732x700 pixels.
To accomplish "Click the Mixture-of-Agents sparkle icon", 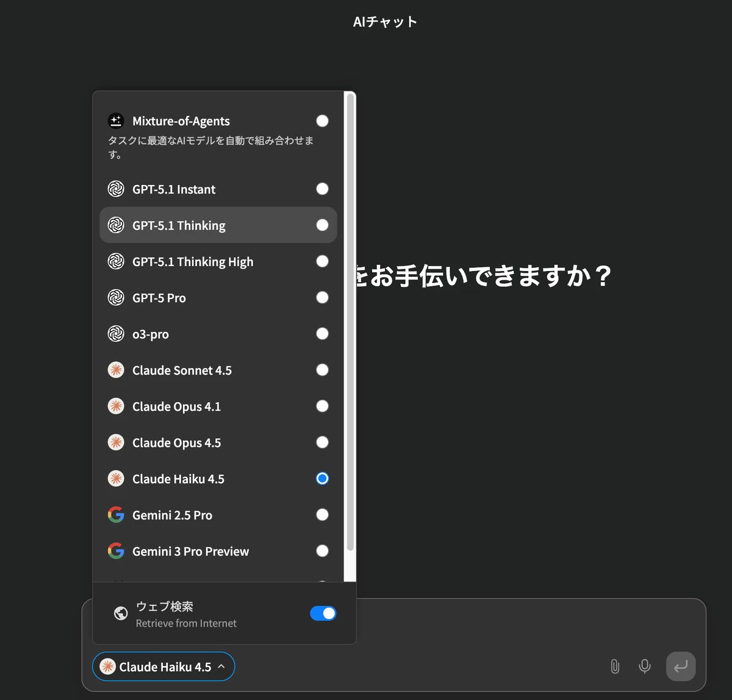I will tap(116, 121).
